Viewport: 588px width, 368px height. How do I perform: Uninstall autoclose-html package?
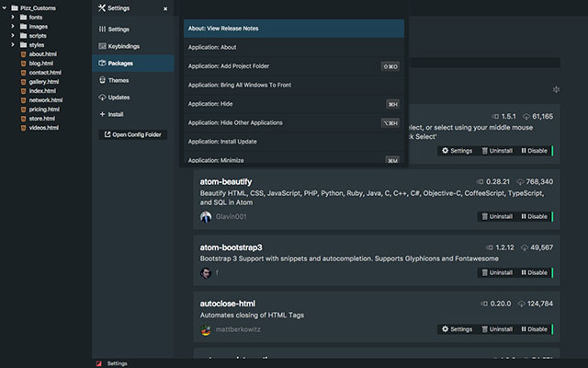pyautogui.click(x=497, y=329)
